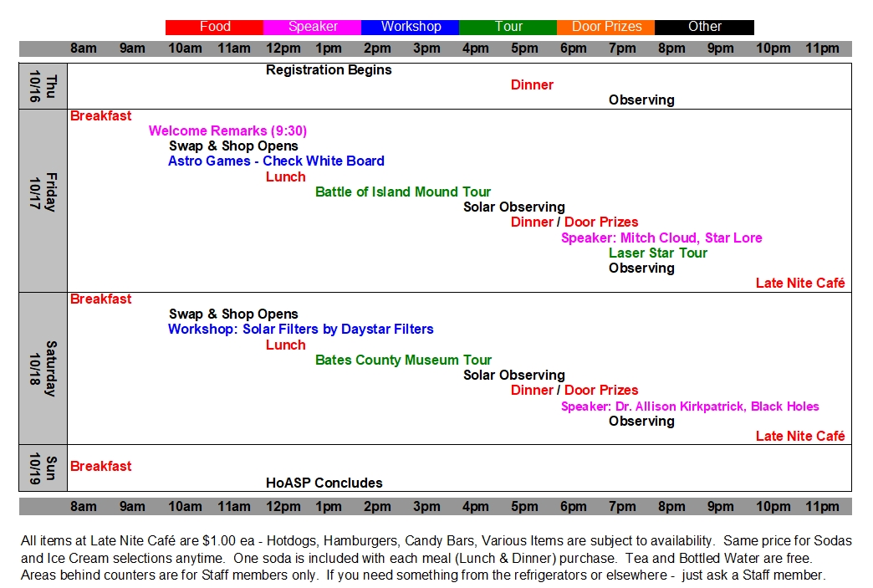Click Astro Games - Check White Board
The width and height of the screenshot is (873, 588).
[x=276, y=161]
